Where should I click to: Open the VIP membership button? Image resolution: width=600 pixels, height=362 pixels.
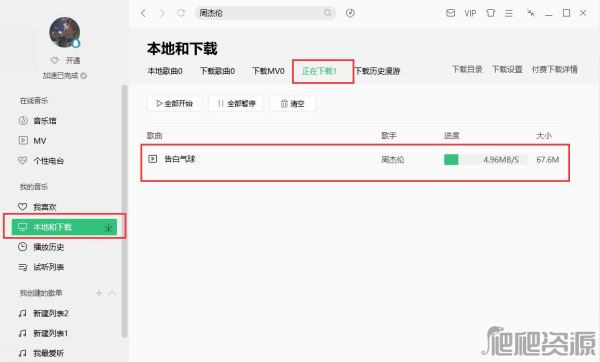click(x=470, y=13)
